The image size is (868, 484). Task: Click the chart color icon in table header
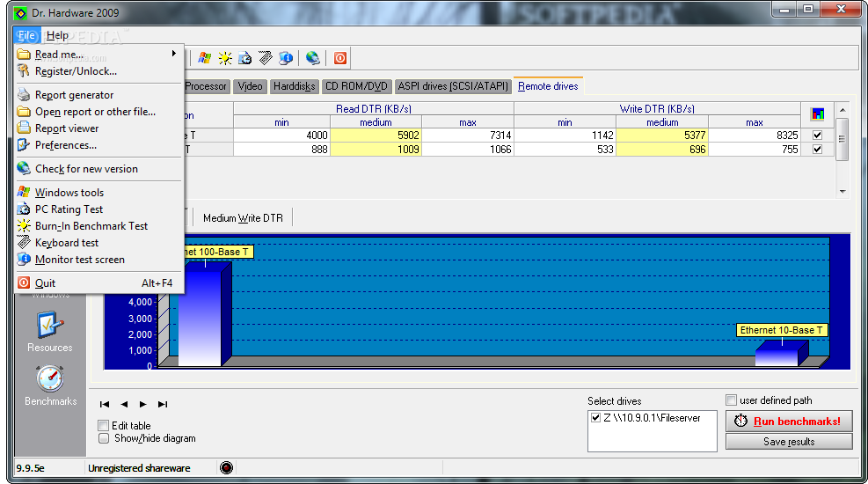[x=817, y=114]
